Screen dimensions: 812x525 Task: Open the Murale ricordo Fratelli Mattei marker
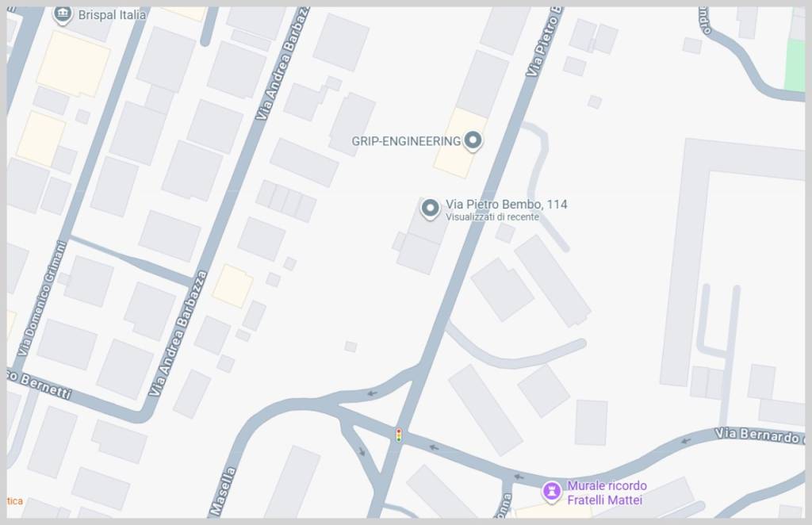[552, 492]
